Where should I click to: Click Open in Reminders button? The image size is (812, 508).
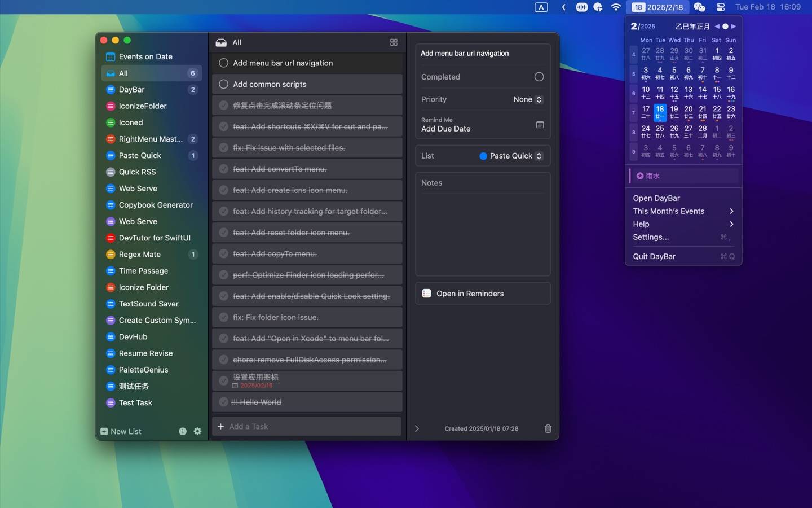point(483,294)
